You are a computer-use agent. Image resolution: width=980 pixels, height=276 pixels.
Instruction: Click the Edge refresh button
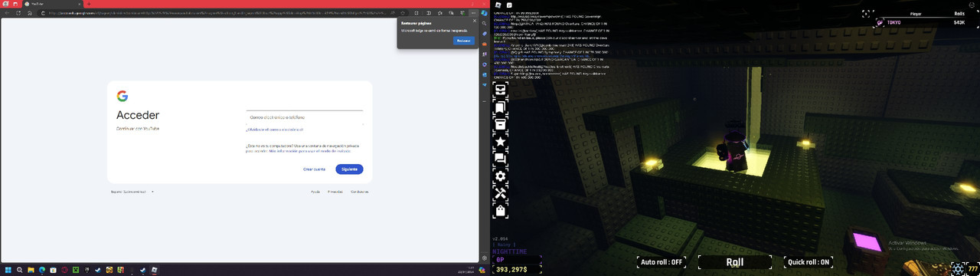tap(18, 13)
